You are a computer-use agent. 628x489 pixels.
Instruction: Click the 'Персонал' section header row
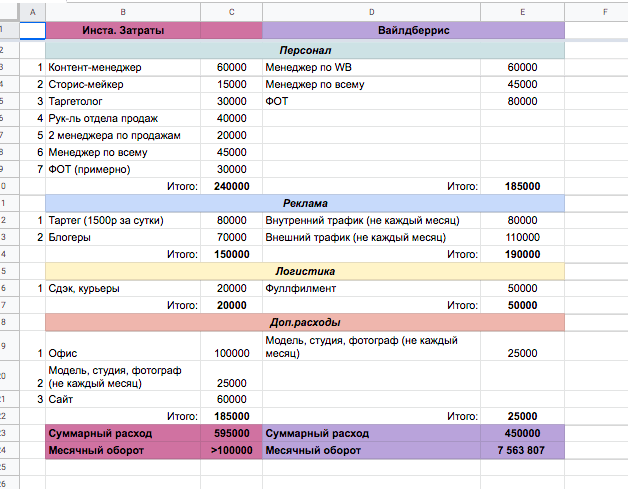click(x=305, y=49)
